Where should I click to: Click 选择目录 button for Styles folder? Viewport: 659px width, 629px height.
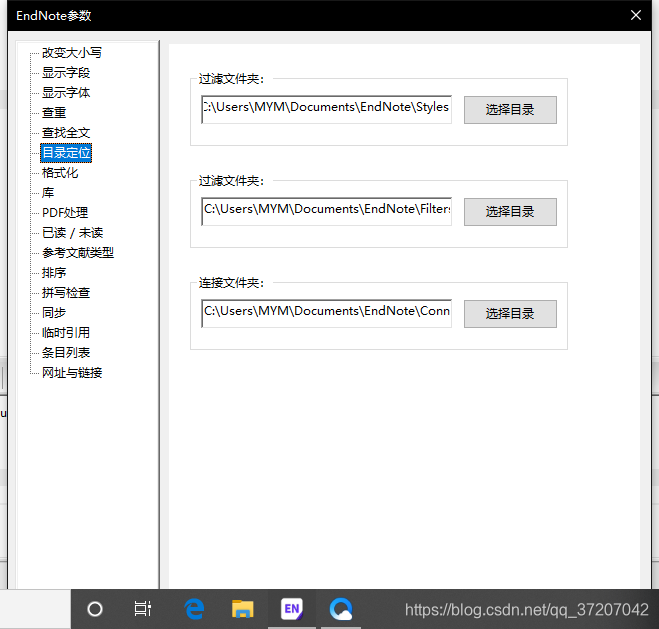(510, 110)
